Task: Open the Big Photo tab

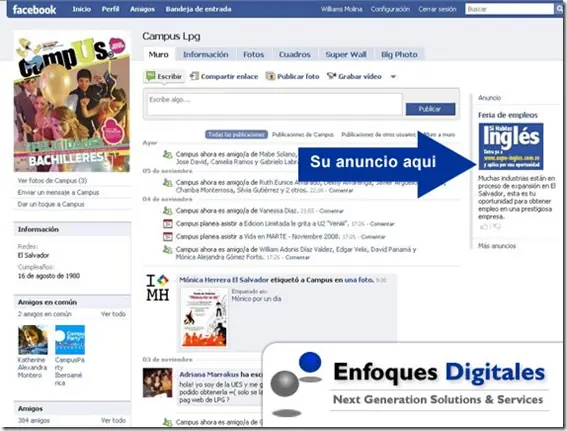Action: (x=399, y=54)
